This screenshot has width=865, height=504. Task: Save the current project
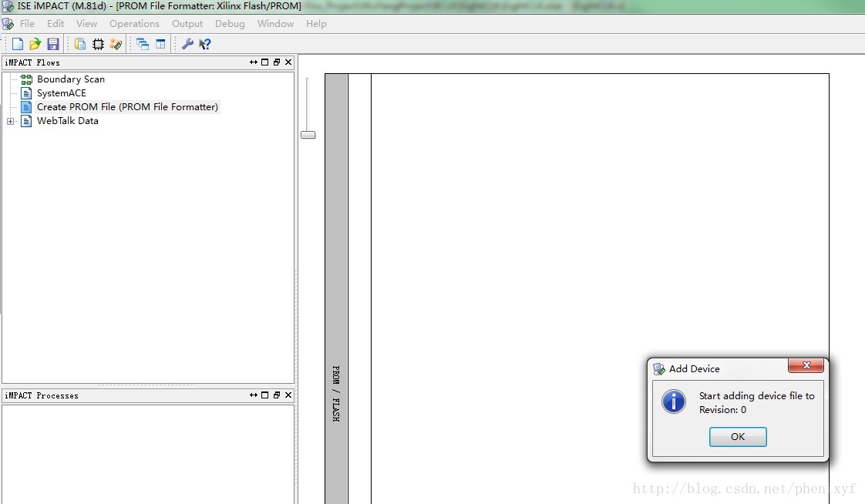(x=53, y=44)
